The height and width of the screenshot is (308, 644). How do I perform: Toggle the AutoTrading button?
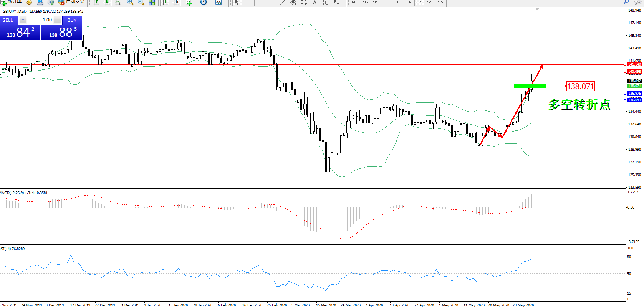72,2
